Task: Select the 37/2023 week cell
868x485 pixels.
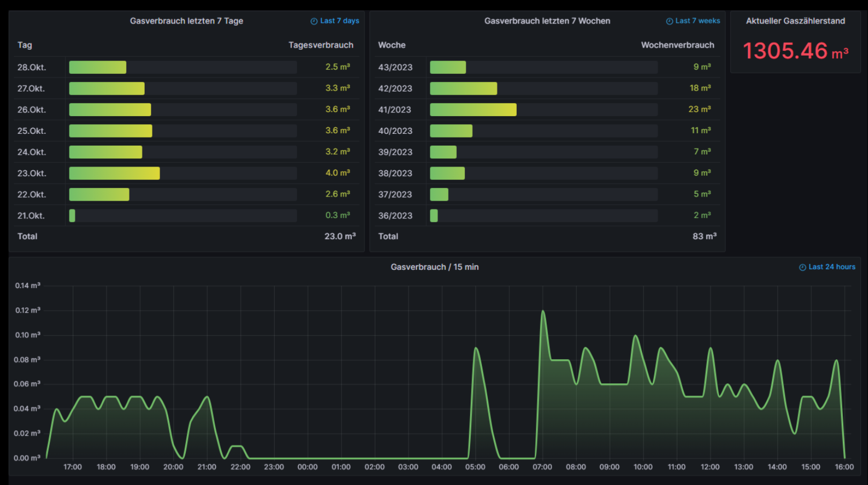Action: [395, 194]
